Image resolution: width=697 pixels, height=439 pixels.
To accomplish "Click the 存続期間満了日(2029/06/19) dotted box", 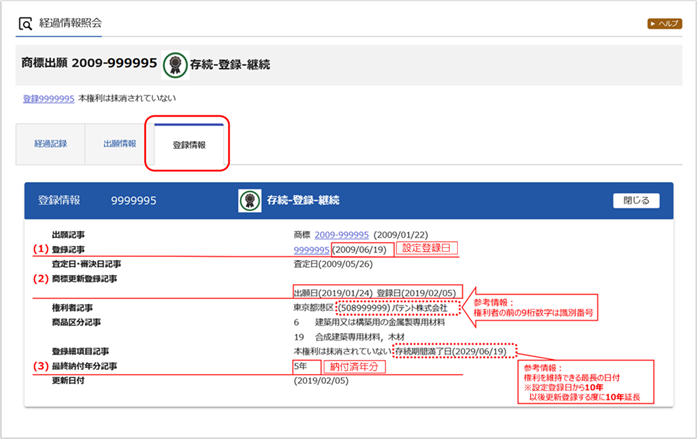I will (455, 352).
